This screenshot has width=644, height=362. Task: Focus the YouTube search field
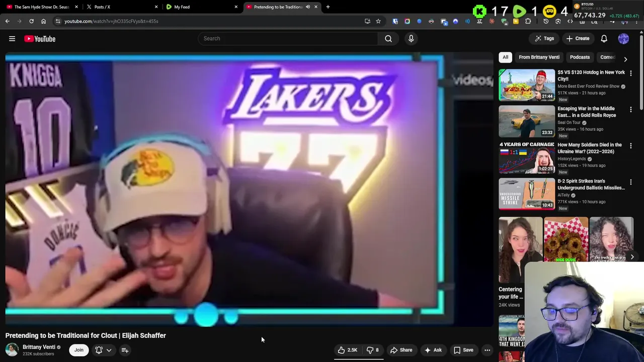point(288,39)
